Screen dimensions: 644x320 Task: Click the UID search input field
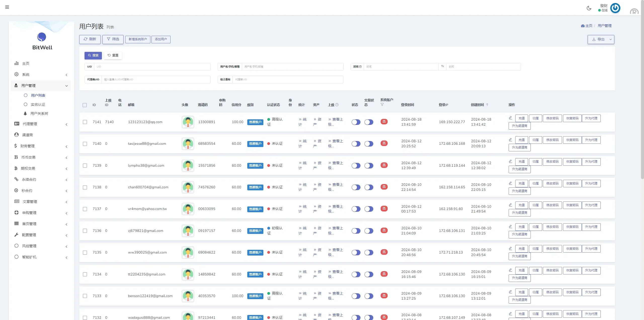[x=152, y=67]
